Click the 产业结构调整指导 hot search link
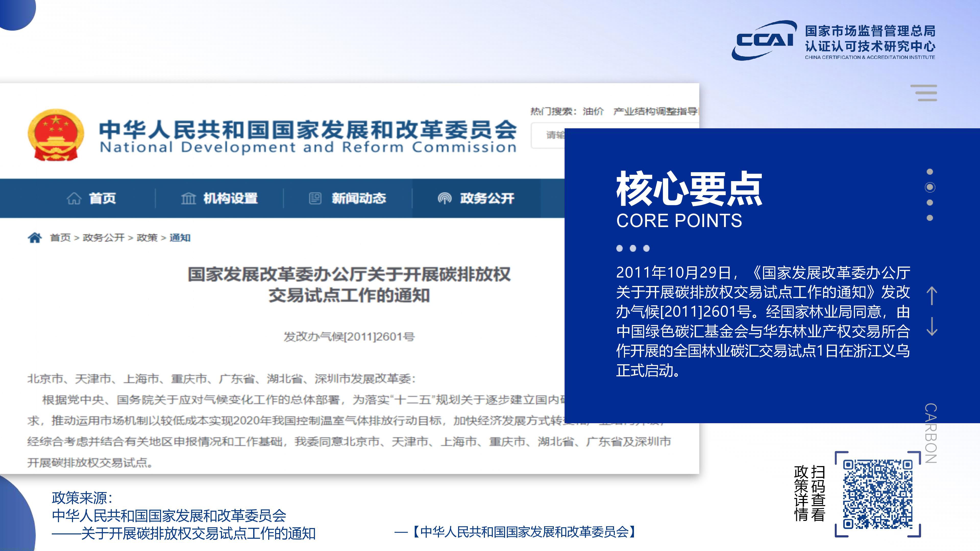The image size is (980, 551). (x=656, y=111)
